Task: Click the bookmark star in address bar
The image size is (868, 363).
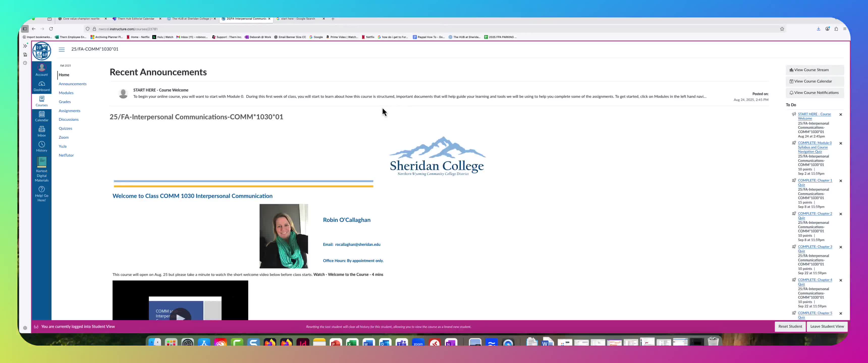Action: pyautogui.click(x=782, y=29)
